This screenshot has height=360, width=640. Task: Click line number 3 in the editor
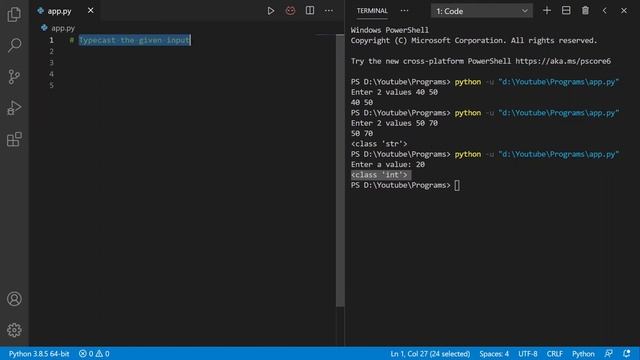(51, 62)
